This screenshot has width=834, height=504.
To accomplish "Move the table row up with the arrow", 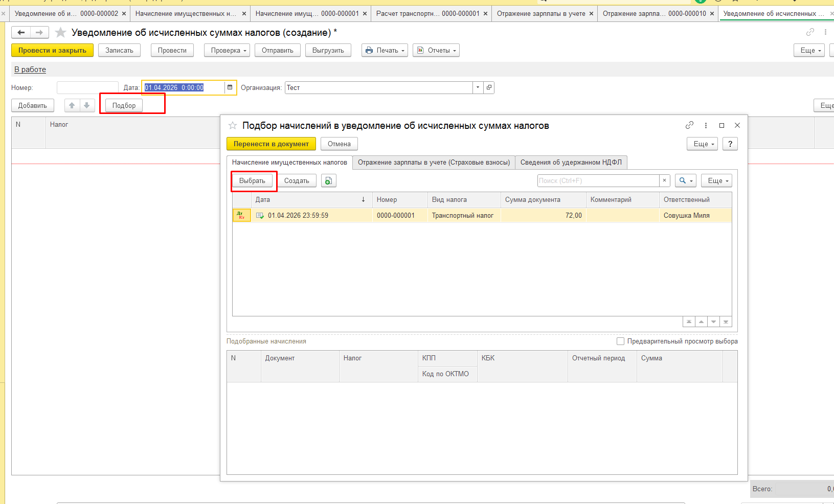I will (72, 105).
